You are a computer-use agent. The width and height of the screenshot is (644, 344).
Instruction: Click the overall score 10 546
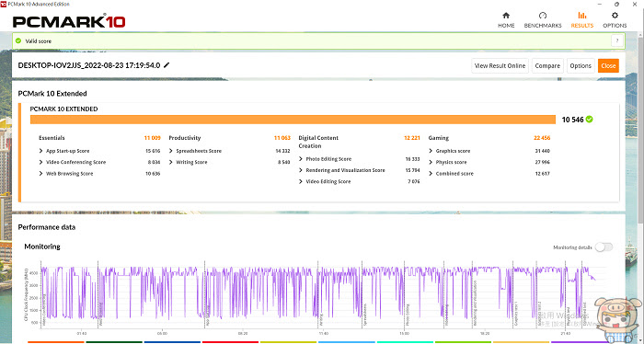point(572,120)
